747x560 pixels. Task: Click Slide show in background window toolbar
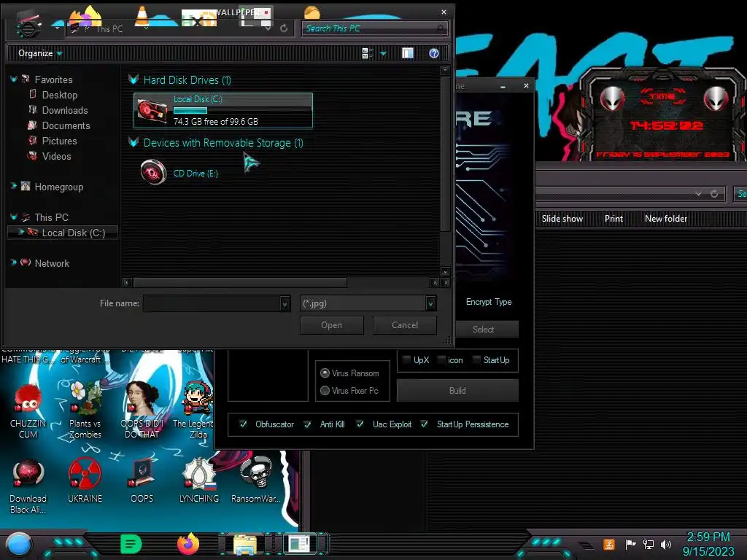coord(562,219)
